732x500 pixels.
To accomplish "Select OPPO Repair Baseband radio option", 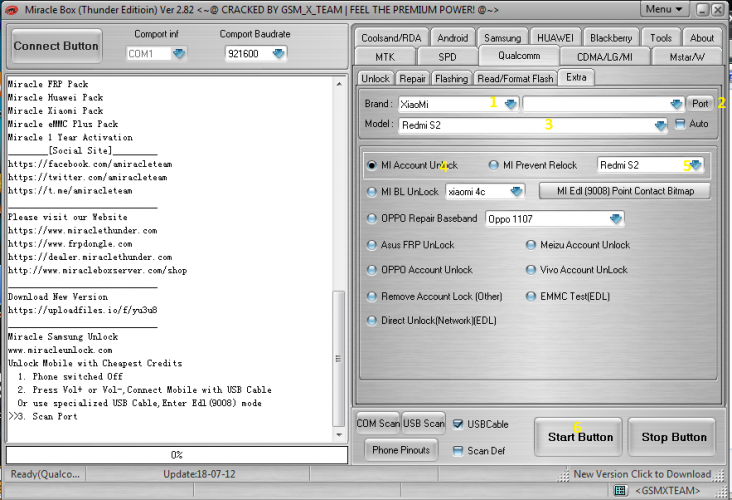I will [372, 218].
